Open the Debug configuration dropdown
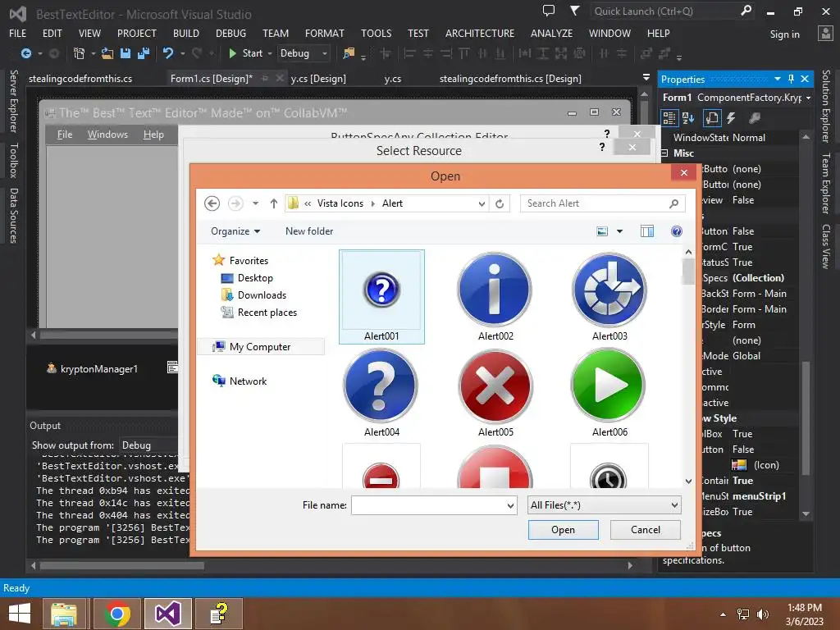This screenshot has height=630, width=840. pos(304,53)
